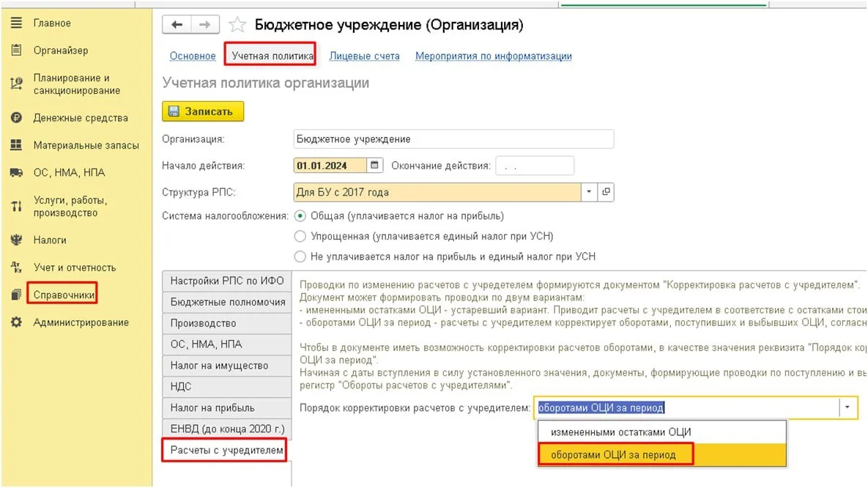The height and width of the screenshot is (488, 868).
Task: Open Мероприятия по информатизации tab
Action: coord(493,56)
